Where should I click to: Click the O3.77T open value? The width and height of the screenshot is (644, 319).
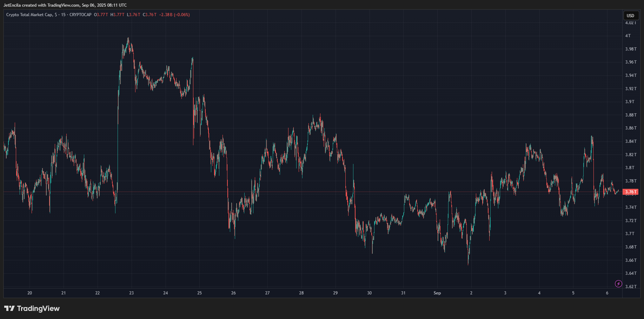coord(101,15)
